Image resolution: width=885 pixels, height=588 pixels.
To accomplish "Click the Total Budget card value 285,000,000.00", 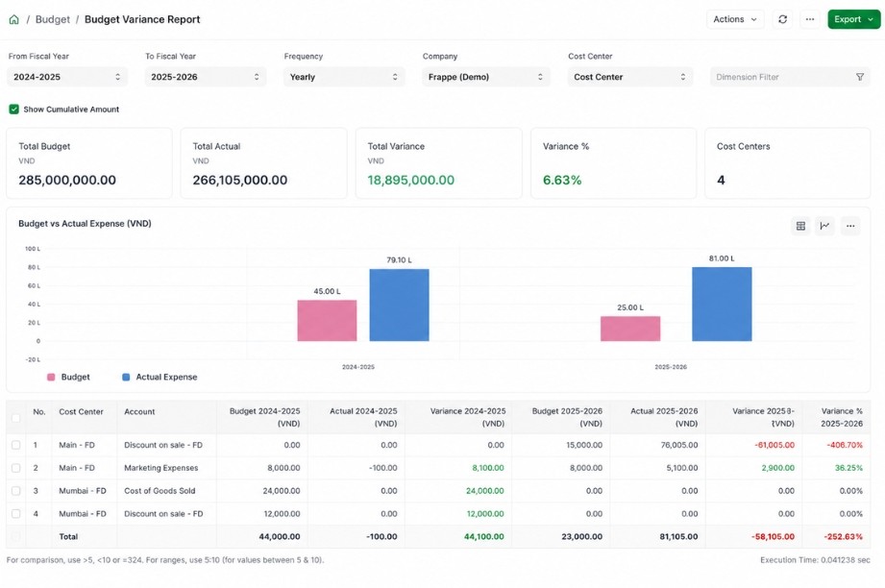I will [67, 180].
